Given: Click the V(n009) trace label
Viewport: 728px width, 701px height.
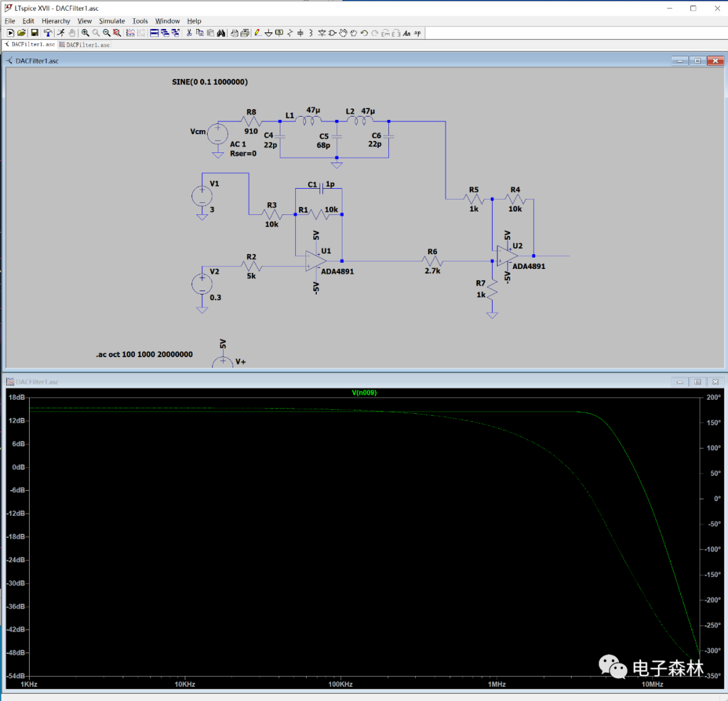Looking at the screenshot, I should pyautogui.click(x=363, y=392).
